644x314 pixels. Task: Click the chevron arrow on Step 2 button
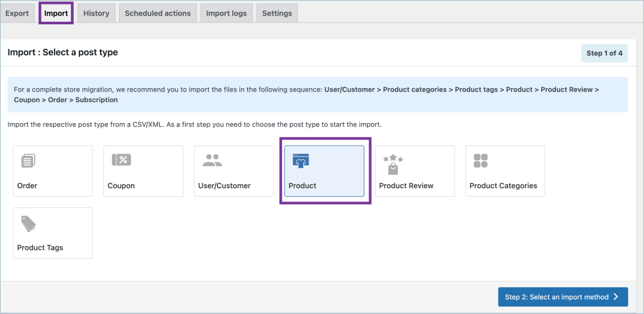(x=616, y=297)
